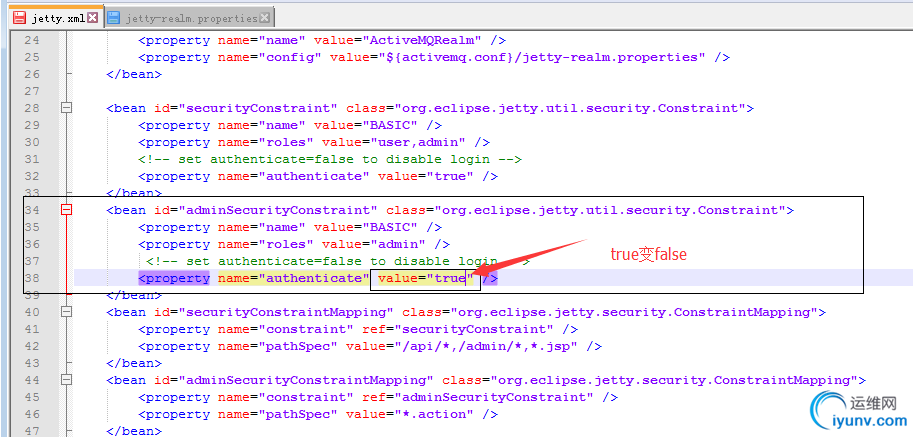Click value="BASIC" on line 35
Image resolution: width=913 pixels, height=437 pixels.
[x=366, y=227]
